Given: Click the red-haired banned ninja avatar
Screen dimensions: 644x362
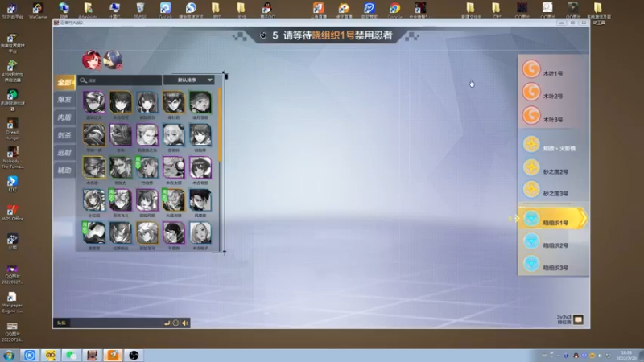Looking at the screenshot, I should click(x=91, y=60).
